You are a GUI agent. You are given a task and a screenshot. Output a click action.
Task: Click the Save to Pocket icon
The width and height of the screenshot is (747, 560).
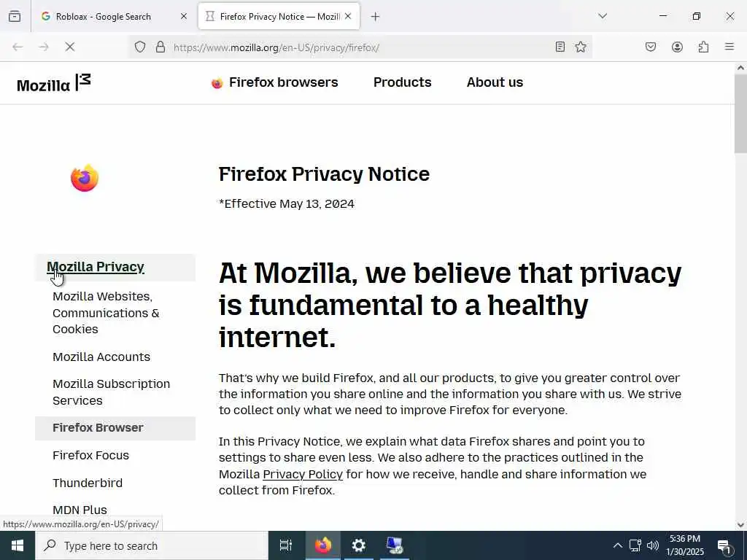click(651, 47)
